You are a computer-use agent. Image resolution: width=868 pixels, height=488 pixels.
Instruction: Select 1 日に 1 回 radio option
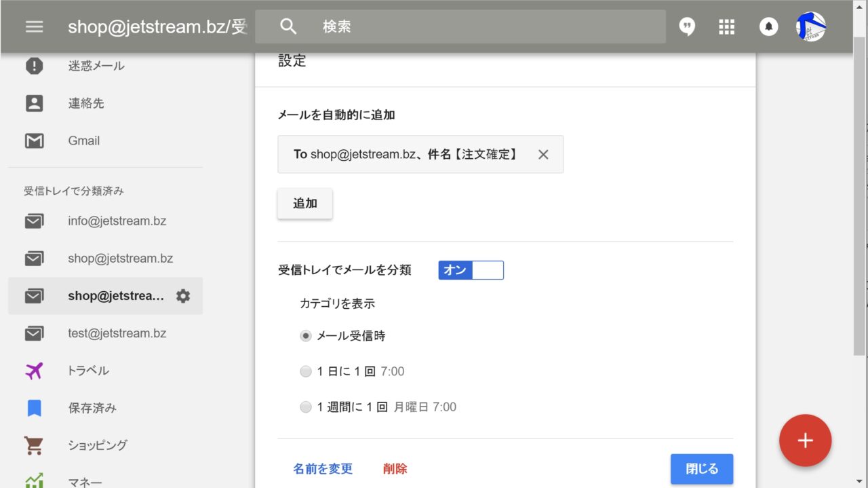click(x=306, y=372)
